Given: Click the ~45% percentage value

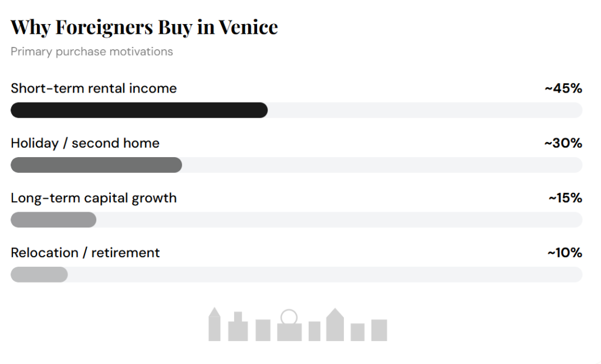Looking at the screenshot, I should (x=563, y=89).
